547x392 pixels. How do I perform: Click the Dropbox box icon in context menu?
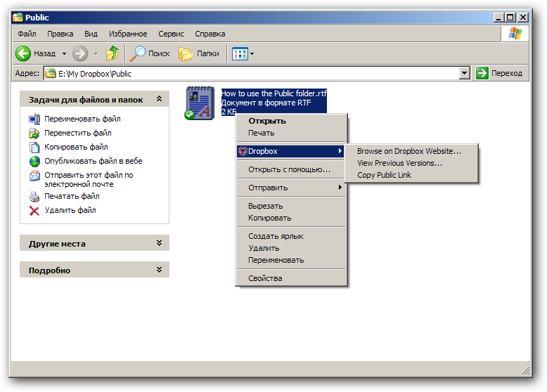tap(243, 151)
